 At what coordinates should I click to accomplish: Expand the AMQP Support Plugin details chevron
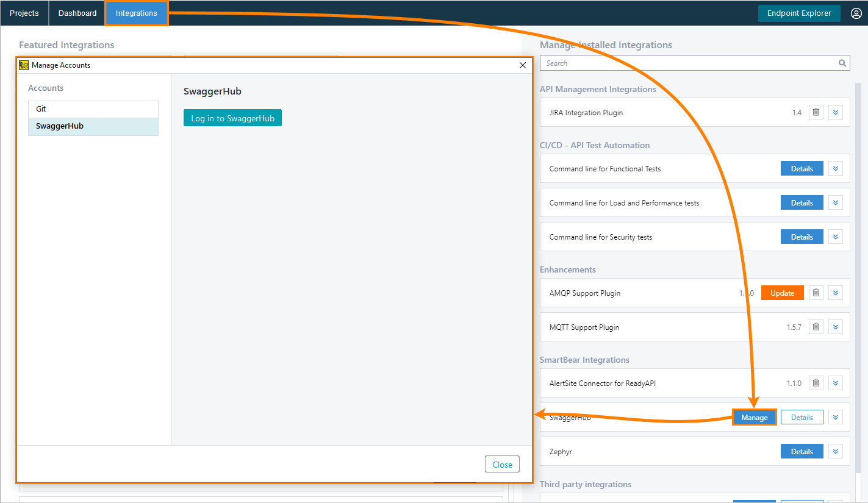click(x=836, y=293)
